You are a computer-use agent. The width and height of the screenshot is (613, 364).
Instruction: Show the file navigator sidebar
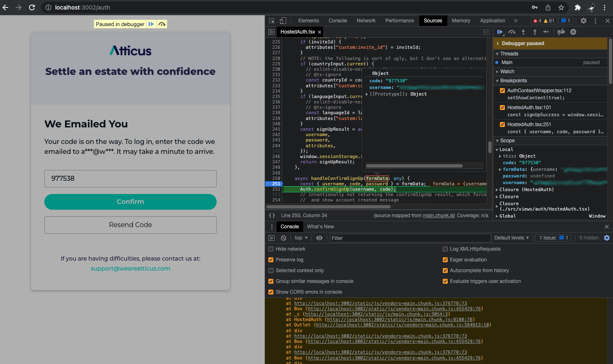point(271,32)
